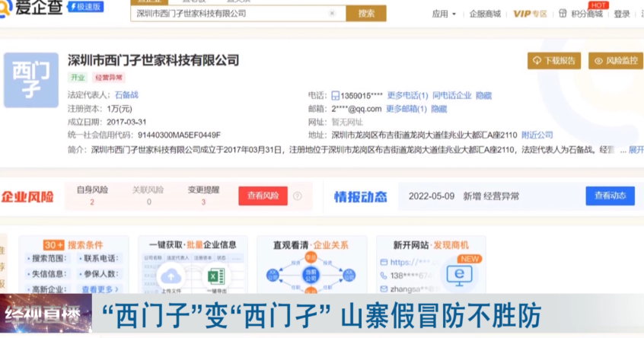The width and height of the screenshot is (644, 338).
Task: Click the company title 深圳市西门子世家科技有限公司
Action: (x=153, y=61)
